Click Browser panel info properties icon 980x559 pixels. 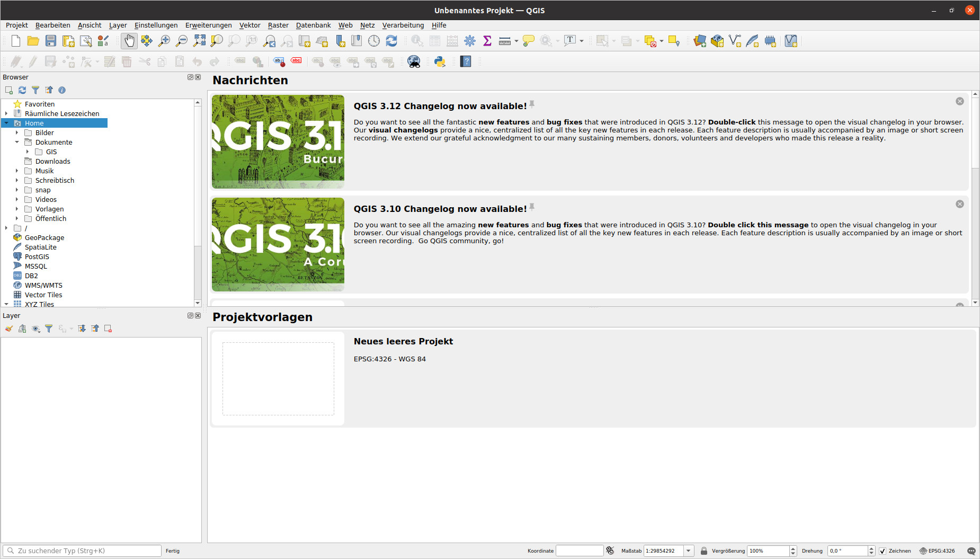tap(62, 90)
